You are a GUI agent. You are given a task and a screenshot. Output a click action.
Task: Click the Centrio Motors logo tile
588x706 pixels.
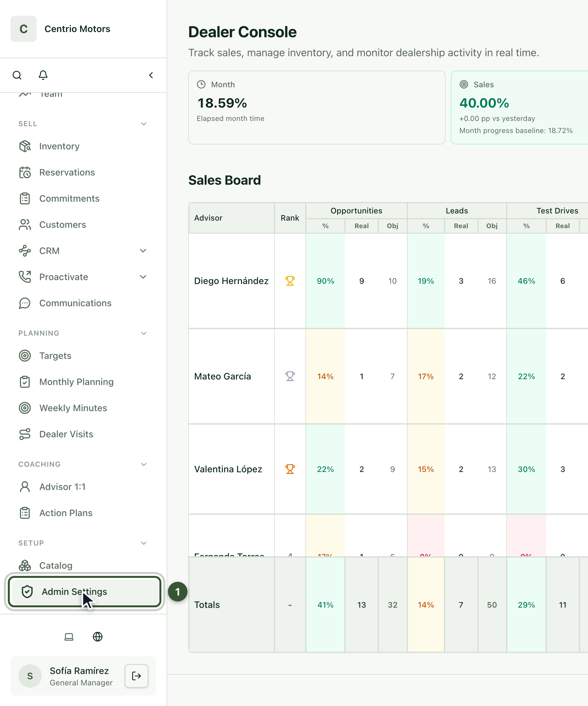coord(23,29)
